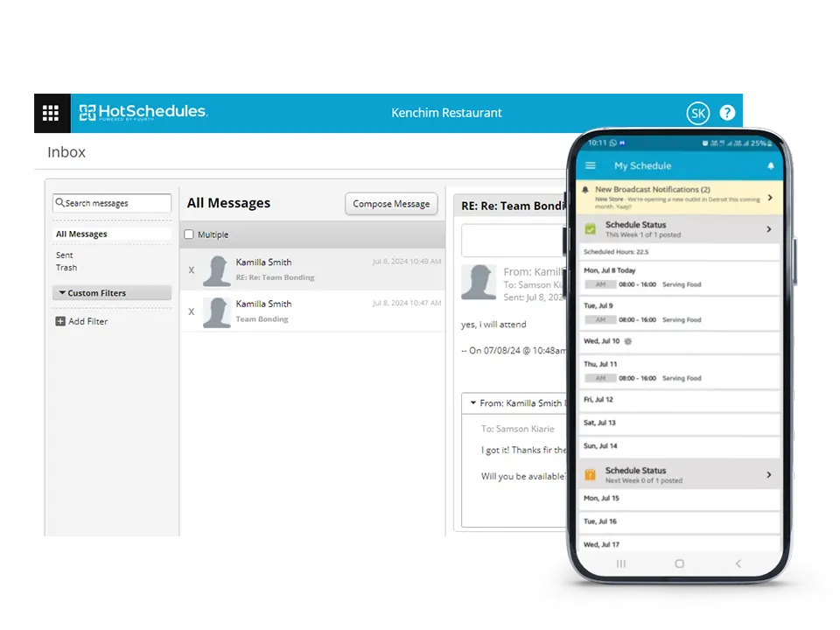
Task: Click the Compose Message button
Action: coord(391,204)
